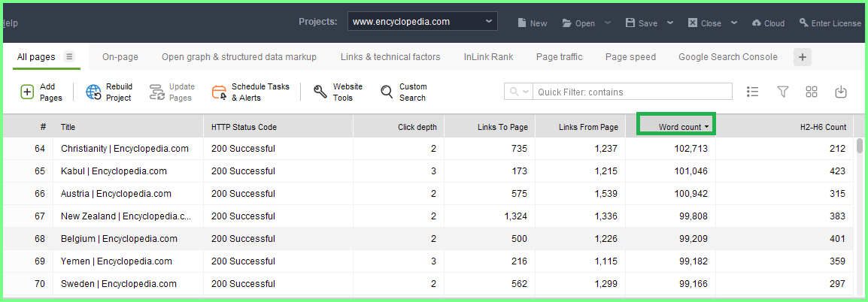This screenshot has width=868, height=302.
Task: Click the Rebuild Project globe icon
Action: click(93, 92)
